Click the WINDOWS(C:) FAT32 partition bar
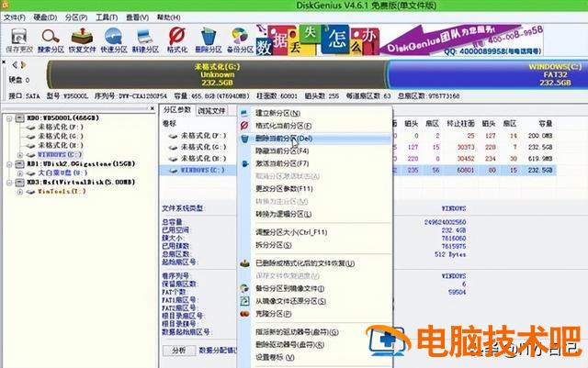588x368 pixels. point(488,74)
